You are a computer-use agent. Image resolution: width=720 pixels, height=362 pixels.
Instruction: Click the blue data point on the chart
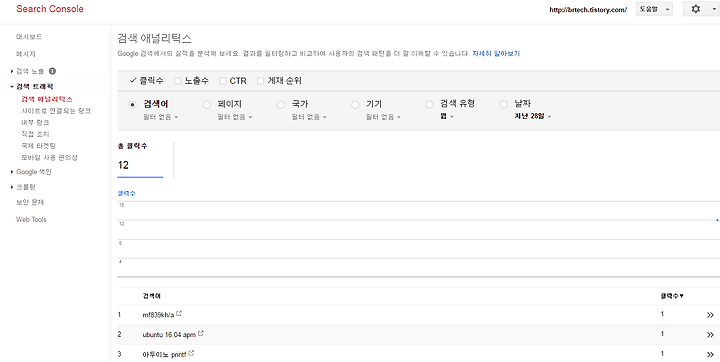pos(717,220)
